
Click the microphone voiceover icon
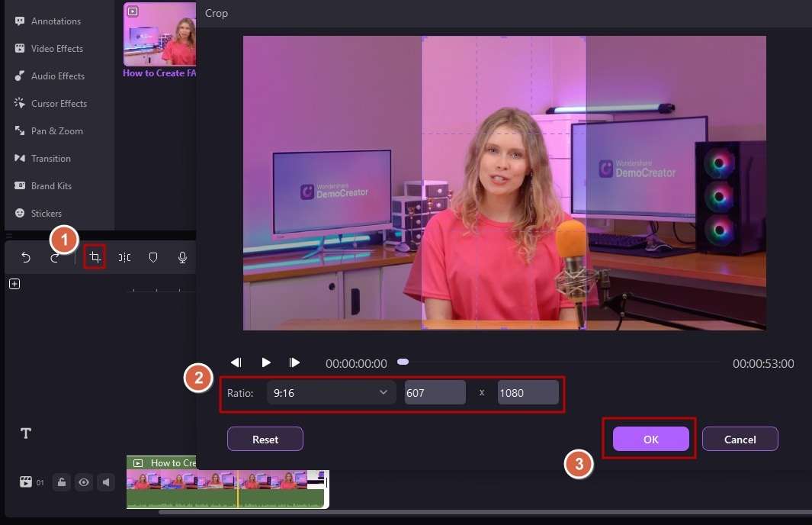(182, 257)
